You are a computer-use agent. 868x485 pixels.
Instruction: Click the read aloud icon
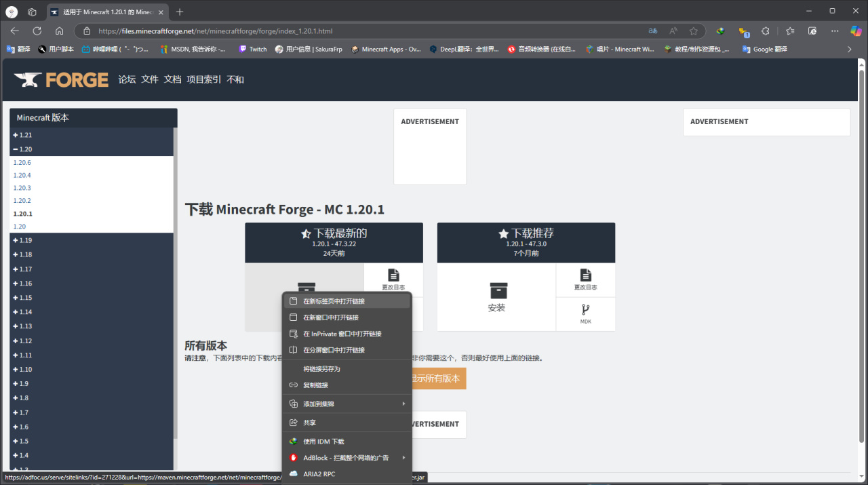[x=673, y=31]
